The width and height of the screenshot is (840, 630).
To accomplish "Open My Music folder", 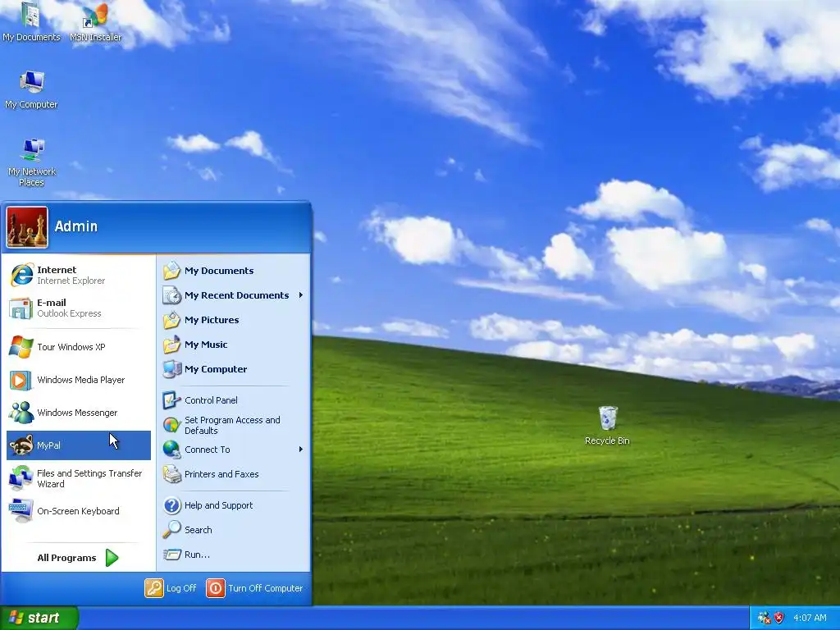I will pyautogui.click(x=234, y=345).
